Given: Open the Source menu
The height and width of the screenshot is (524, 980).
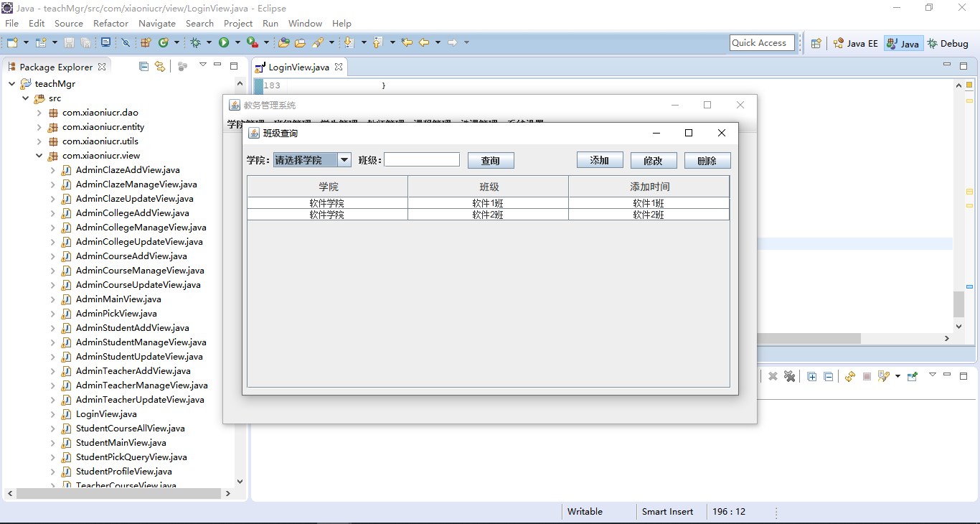Looking at the screenshot, I should click(69, 23).
